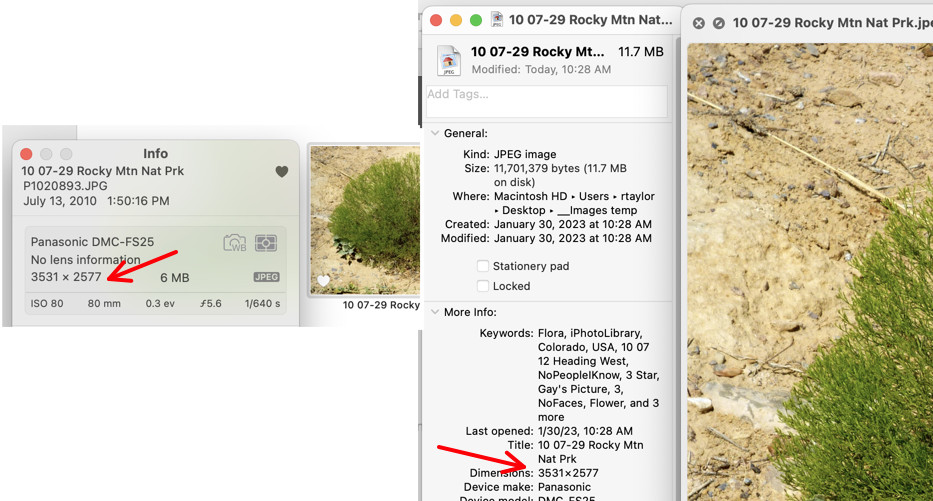
Task: Click the Modified date value in General section
Action: pos(572,238)
